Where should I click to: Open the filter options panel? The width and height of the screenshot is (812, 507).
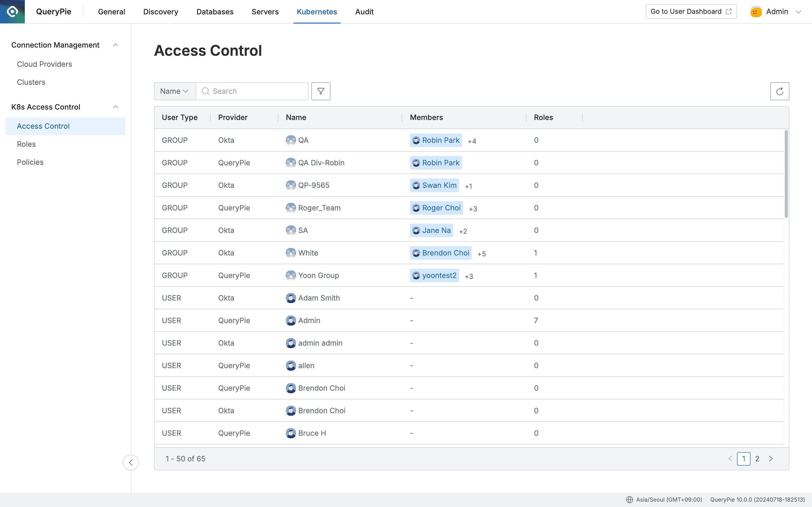point(321,91)
